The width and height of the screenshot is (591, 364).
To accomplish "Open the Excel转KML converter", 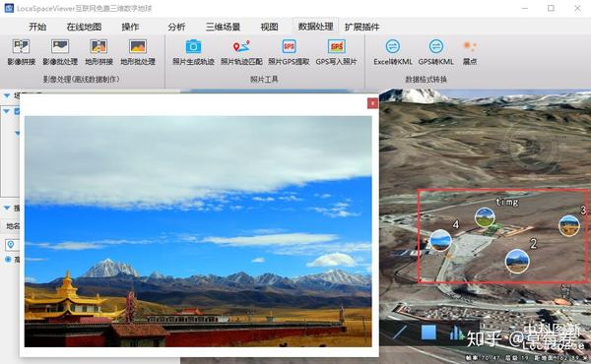I will tap(393, 52).
